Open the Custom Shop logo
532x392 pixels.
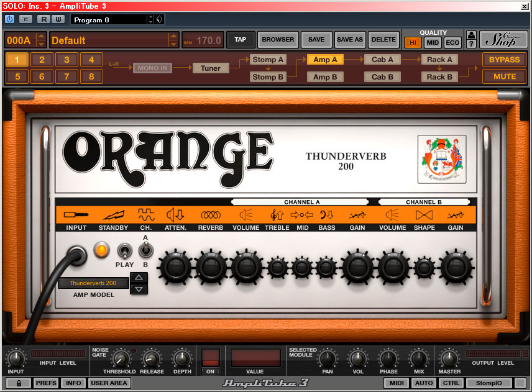(x=503, y=39)
